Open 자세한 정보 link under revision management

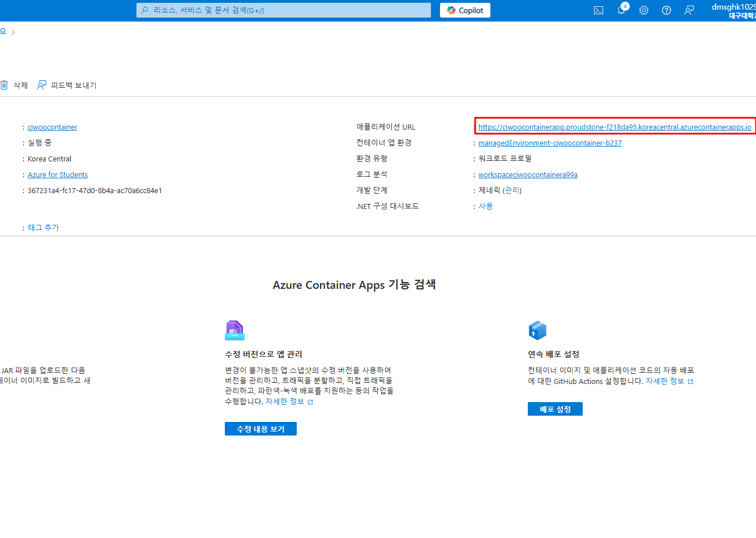pyautogui.click(x=289, y=402)
